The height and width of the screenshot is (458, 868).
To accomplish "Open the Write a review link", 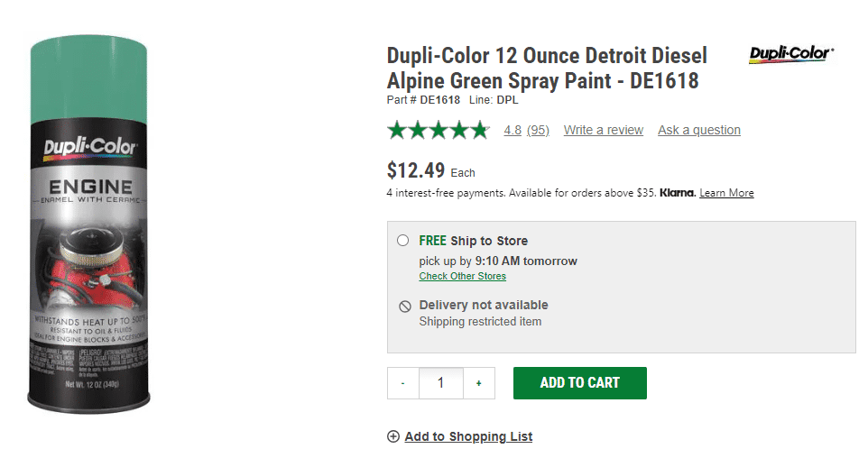I will [x=604, y=131].
